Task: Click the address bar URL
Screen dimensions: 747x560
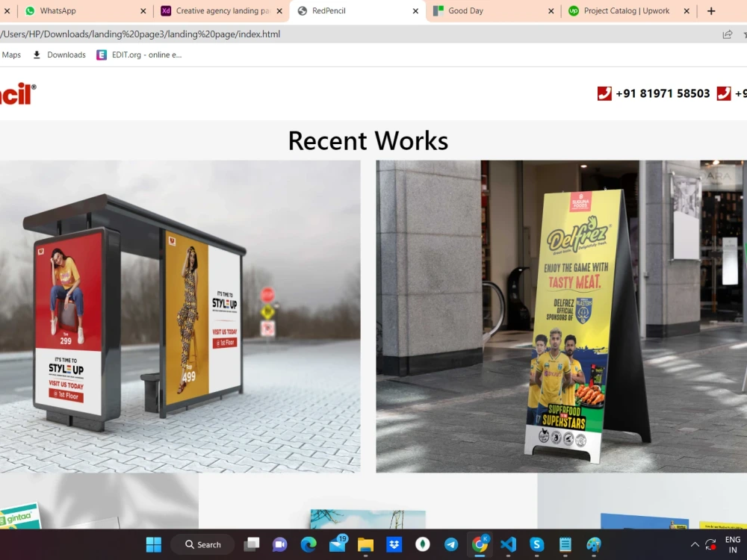Action: 140,34
